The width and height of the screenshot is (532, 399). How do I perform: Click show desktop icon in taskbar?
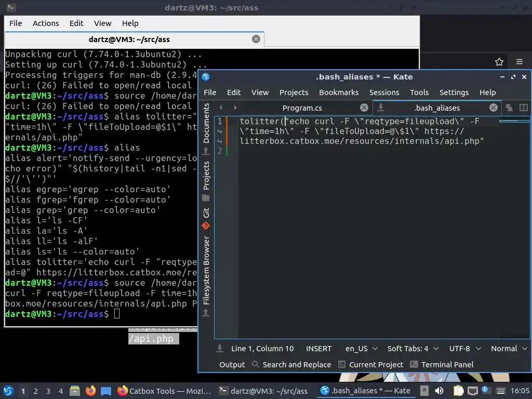pos(106,391)
